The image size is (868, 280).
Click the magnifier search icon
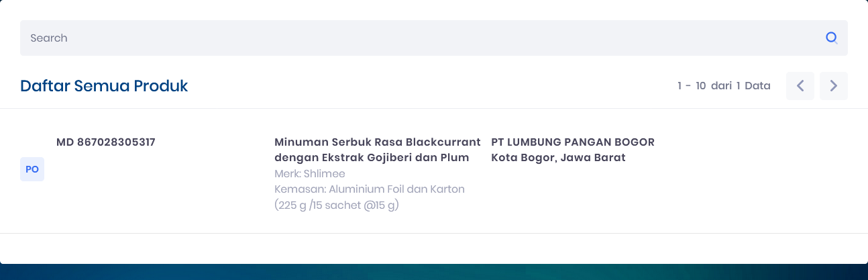pyautogui.click(x=832, y=38)
